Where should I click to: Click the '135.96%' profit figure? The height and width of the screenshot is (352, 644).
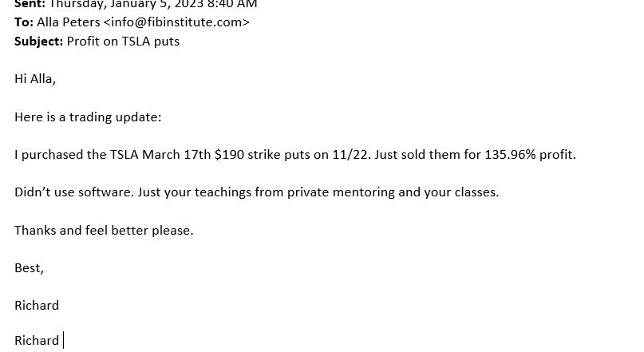point(510,155)
